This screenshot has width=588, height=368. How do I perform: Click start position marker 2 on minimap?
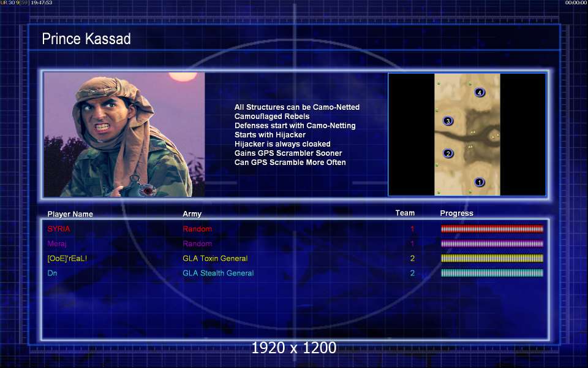pyautogui.click(x=447, y=153)
